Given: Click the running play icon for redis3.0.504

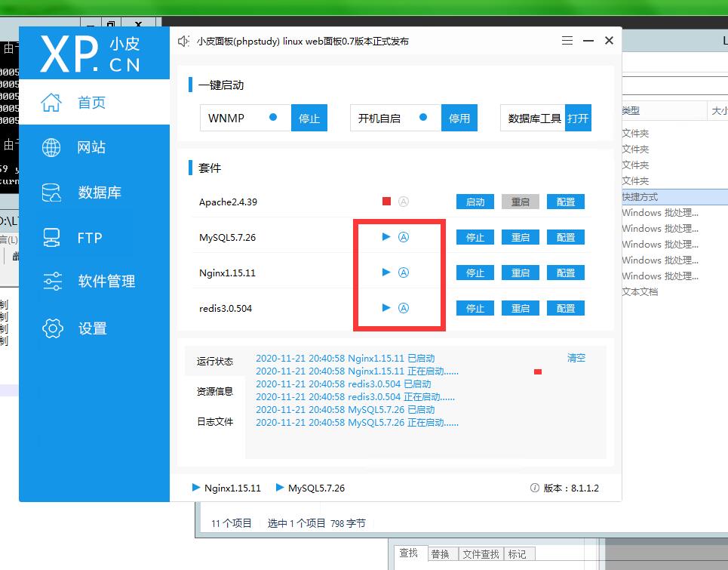Looking at the screenshot, I should 386,308.
